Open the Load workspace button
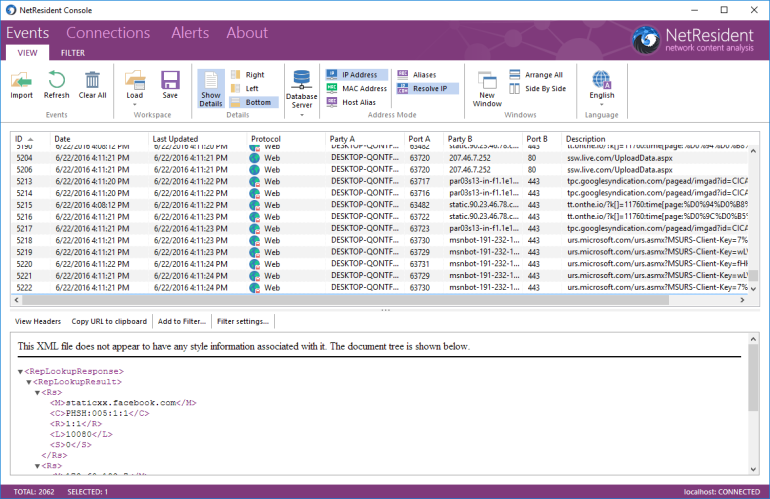The image size is (770, 499). (135, 85)
